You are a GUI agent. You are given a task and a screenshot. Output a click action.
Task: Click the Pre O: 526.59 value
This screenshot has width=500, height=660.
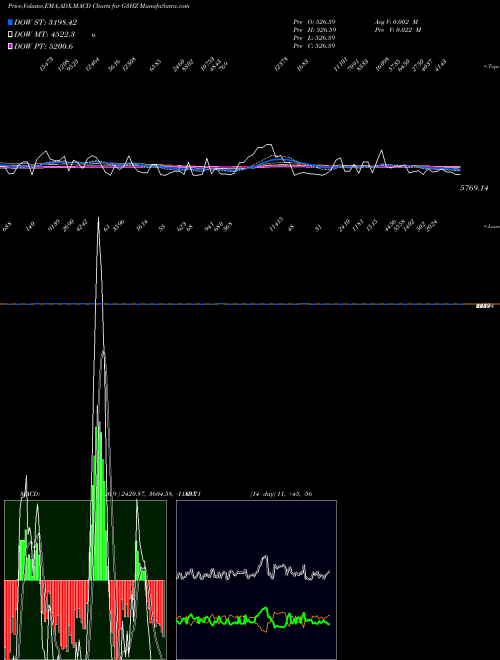coord(314,22)
